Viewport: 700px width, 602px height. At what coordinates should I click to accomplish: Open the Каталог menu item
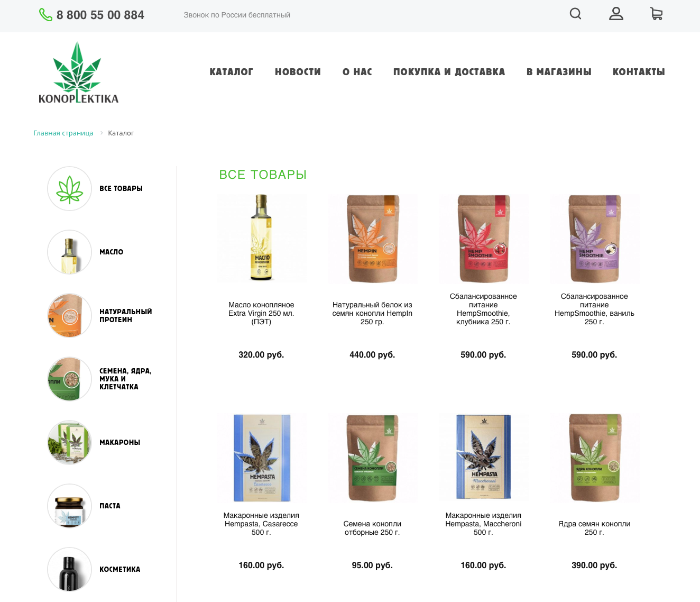(231, 72)
